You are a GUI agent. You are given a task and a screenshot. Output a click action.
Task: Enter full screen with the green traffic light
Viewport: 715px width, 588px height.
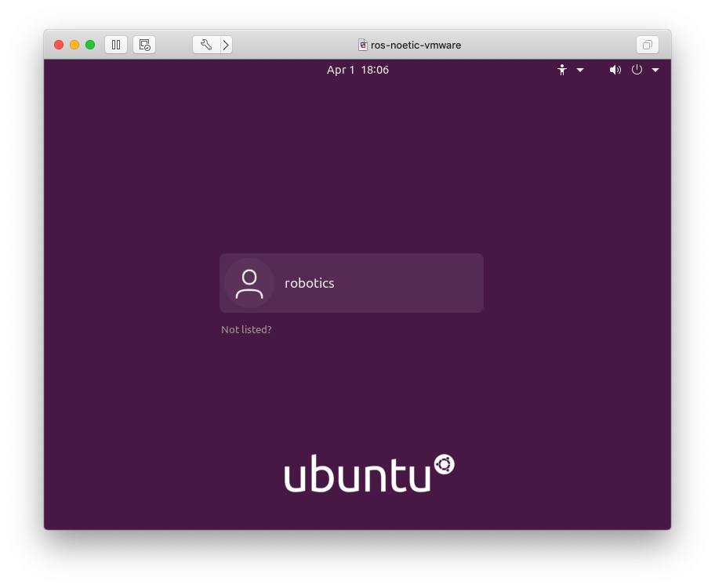pos(89,45)
